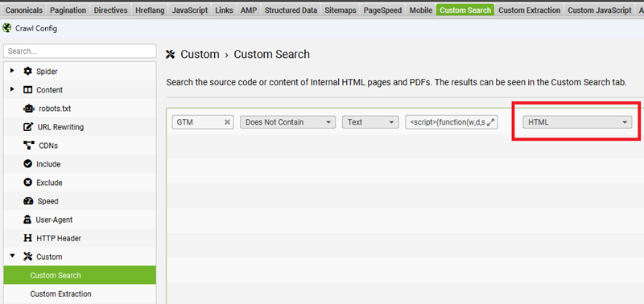Expand the Spider tree node
The width and height of the screenshot is (644, 304).
coord(12,71)
